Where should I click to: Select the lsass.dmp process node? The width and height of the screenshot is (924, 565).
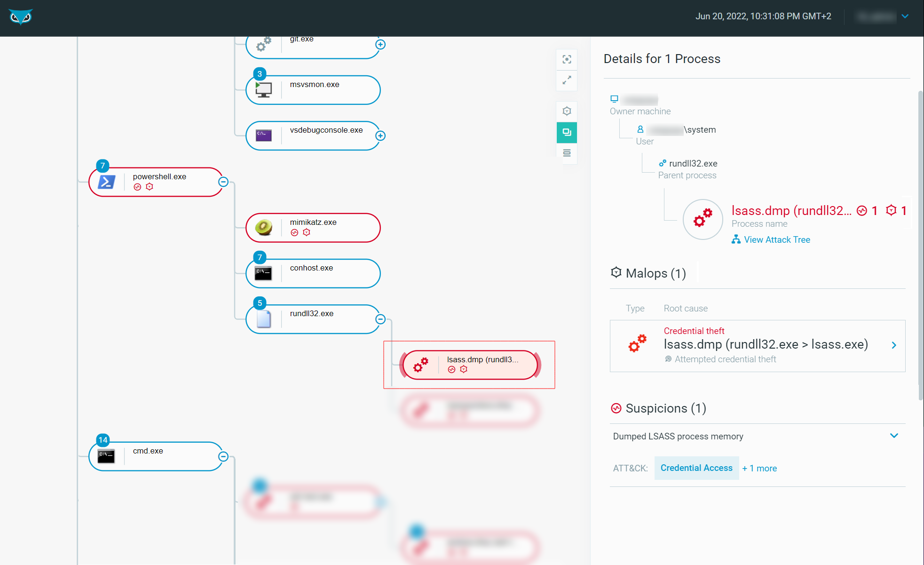(470, 365)
